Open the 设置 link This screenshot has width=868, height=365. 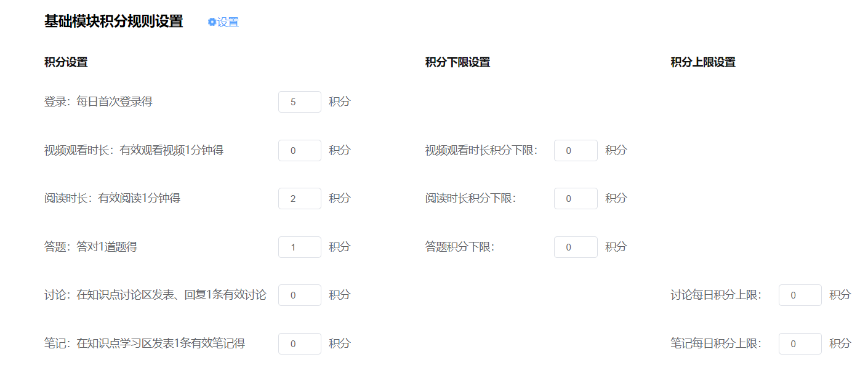[x=228, y=22]
